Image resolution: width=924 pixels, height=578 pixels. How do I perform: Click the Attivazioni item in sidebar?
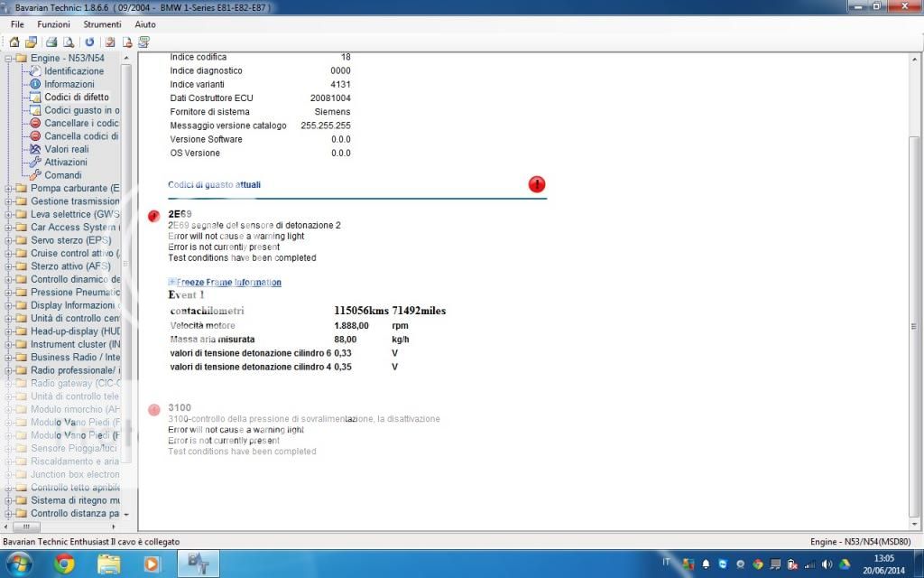(66, 162)
